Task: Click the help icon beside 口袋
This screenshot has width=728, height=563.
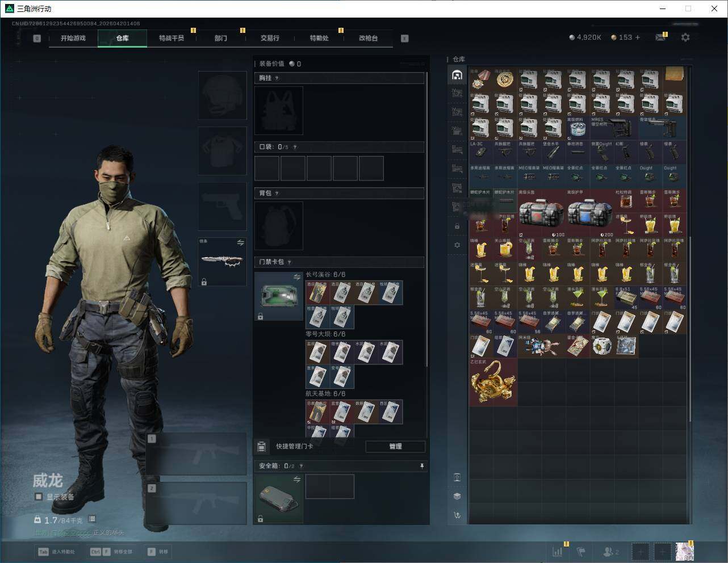Action: tap(294, 148)
